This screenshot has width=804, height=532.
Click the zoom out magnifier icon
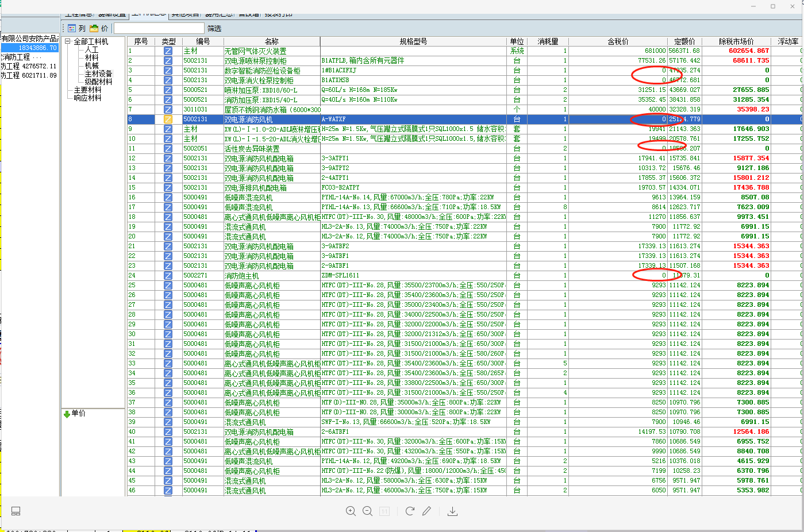tap(368, 511)
